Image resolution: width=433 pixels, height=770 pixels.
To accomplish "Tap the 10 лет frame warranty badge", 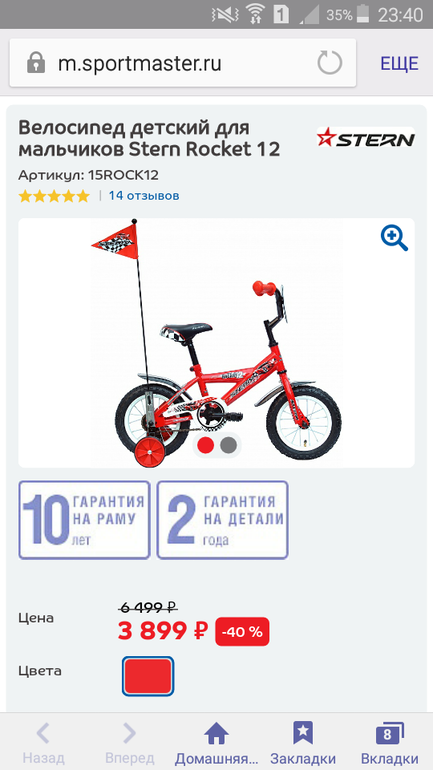I will pos(84,520).
